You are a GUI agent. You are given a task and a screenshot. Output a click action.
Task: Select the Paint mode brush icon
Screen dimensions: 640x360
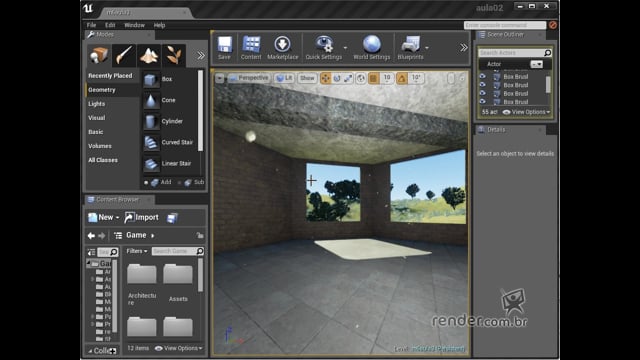(124, 55)
